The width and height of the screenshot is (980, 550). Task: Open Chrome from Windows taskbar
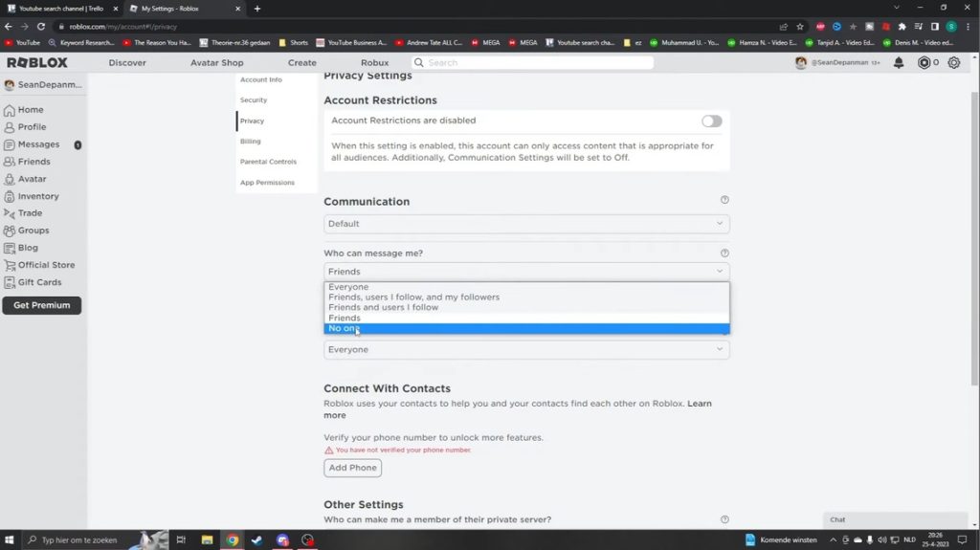[233, 540]
